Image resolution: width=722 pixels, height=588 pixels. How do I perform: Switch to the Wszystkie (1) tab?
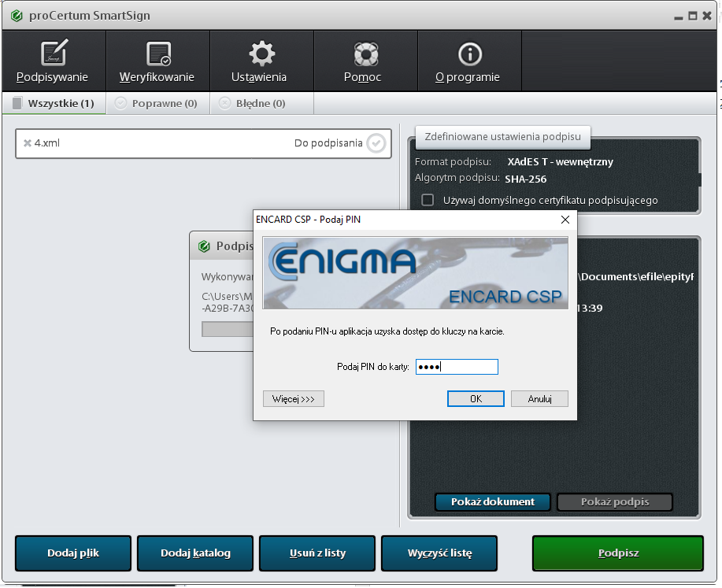[54, 103]
